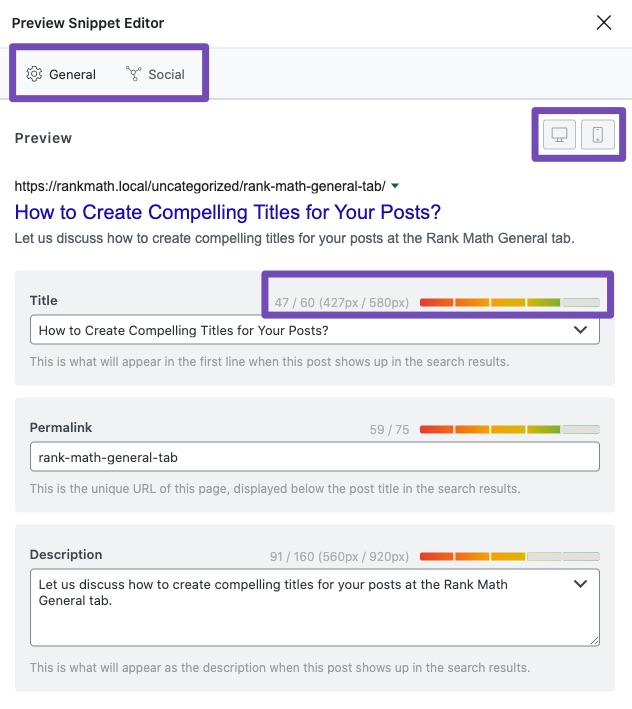Close the Preview Snippet Editor
Screen dimensions: 632x709
click(x=604, y=22)
